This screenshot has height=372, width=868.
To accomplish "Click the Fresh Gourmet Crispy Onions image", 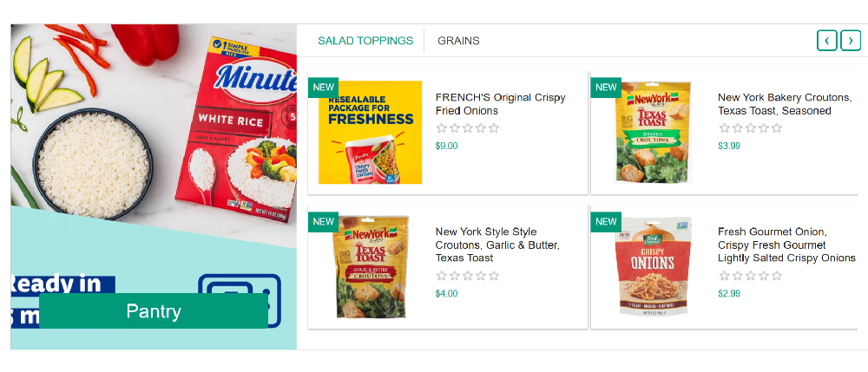I will [x=654, y=267].
